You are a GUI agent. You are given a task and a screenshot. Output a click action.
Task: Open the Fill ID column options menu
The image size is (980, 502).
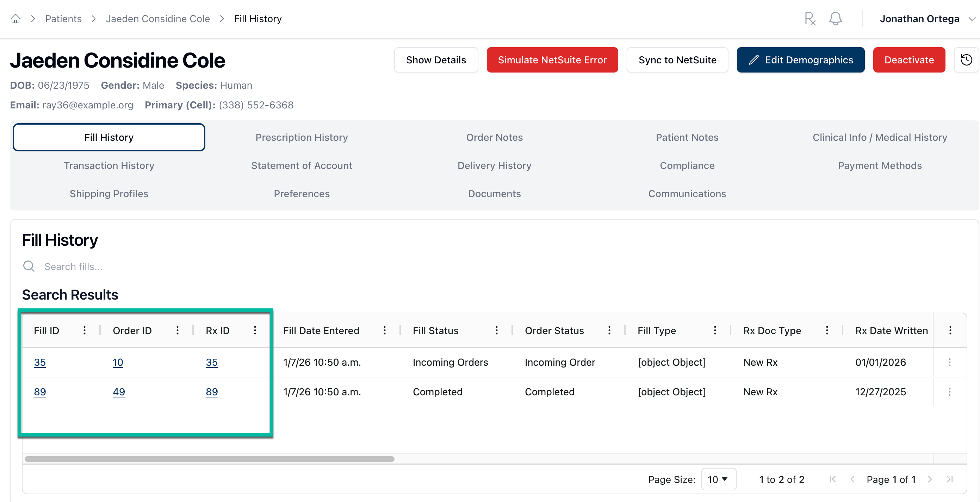coord(85,330)
